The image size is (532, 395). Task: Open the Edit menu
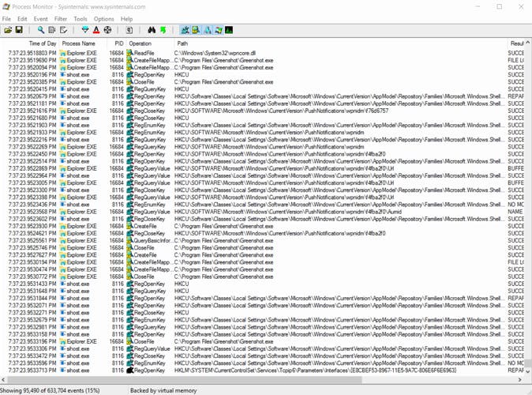coord(22,19)
